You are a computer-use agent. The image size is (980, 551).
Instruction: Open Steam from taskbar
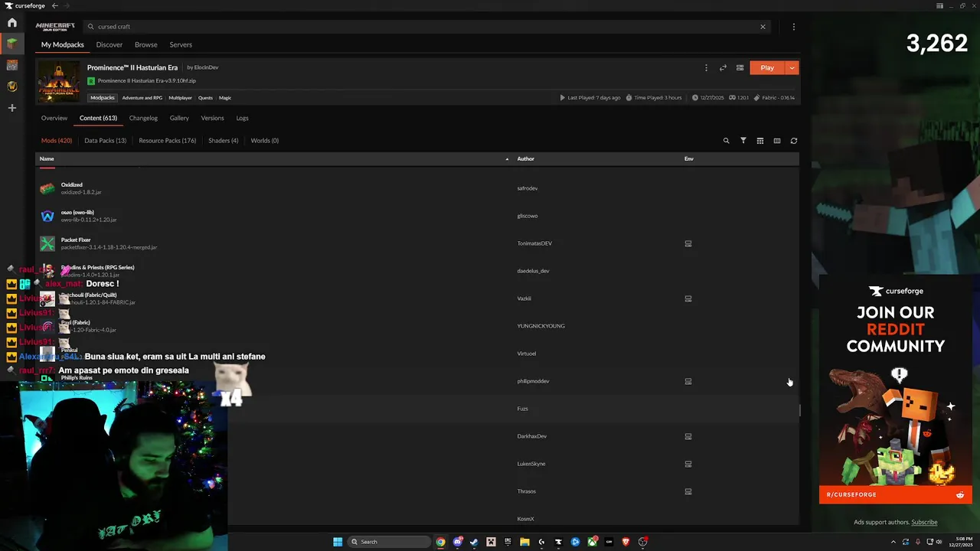coord(474,542)
